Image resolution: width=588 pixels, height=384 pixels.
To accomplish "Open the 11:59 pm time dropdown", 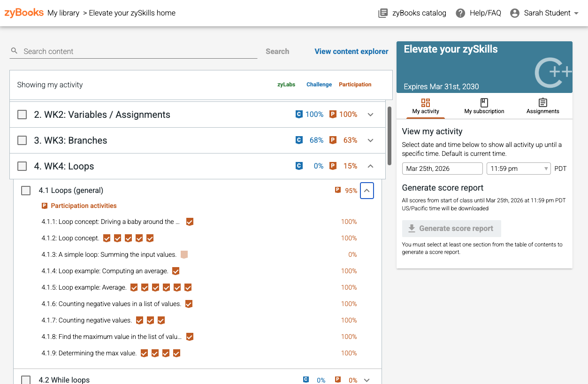I will (519, 169).
